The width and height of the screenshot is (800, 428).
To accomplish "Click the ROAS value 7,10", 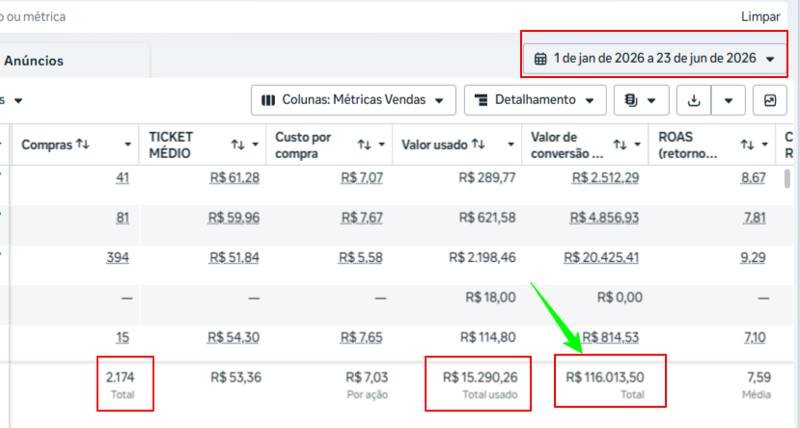I will tap(755, 338).
